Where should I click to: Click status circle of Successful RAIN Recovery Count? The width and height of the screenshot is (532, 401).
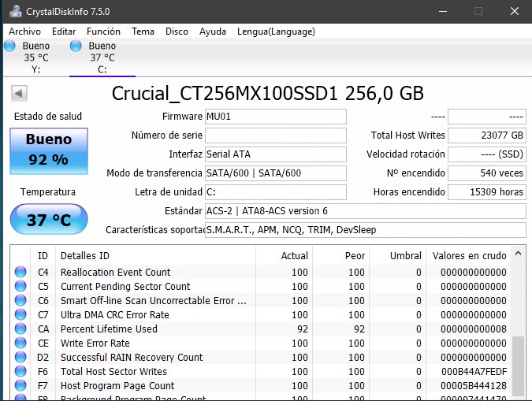coord(20,357)
